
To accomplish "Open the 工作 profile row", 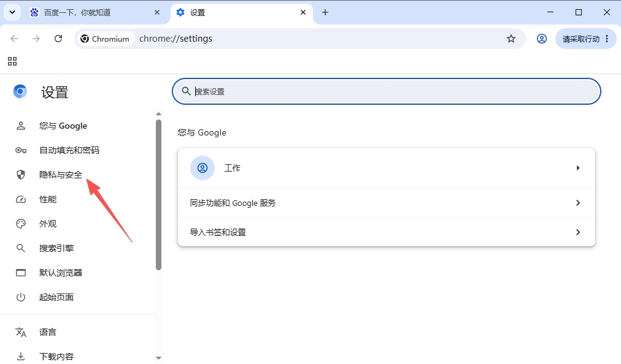I will coord(387,168).
